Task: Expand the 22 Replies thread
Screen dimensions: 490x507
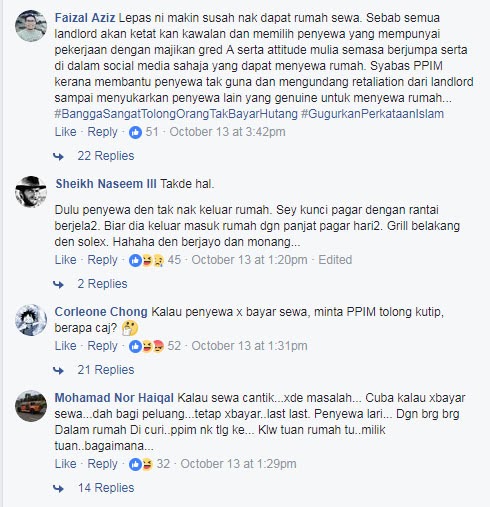Action: tap(106, 156)
